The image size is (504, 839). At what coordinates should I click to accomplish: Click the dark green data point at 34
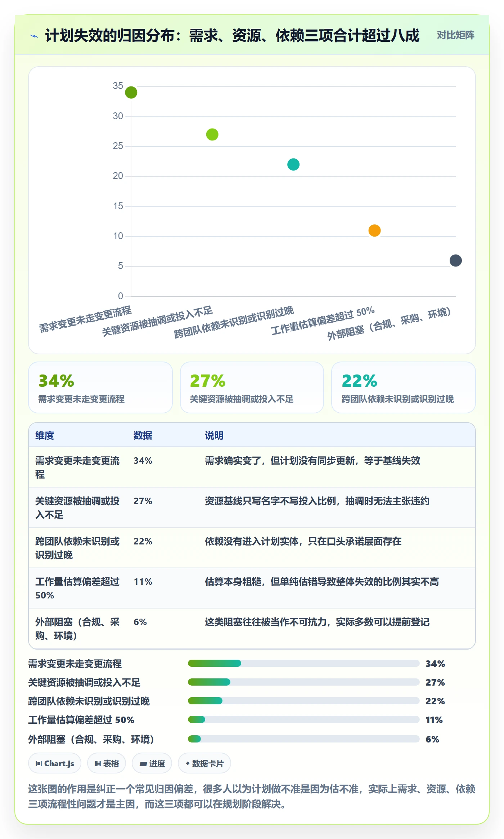click(131, 93)
